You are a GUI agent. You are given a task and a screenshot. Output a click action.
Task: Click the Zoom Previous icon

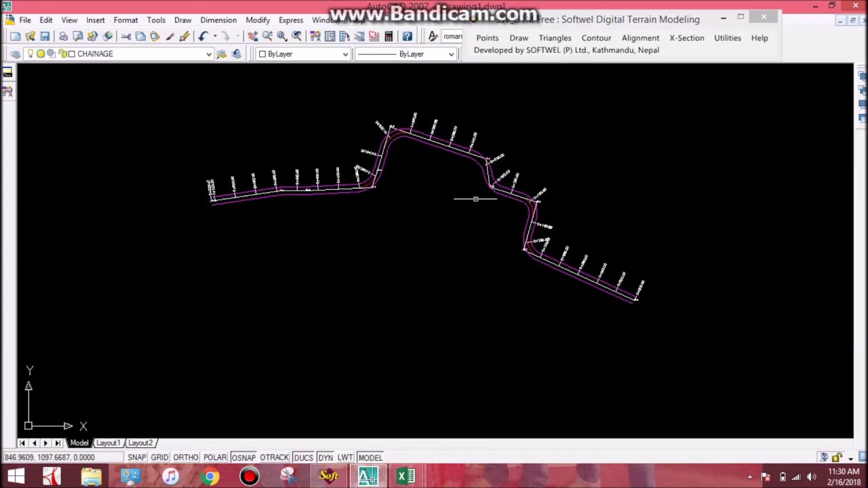click(x=296, y=36)
